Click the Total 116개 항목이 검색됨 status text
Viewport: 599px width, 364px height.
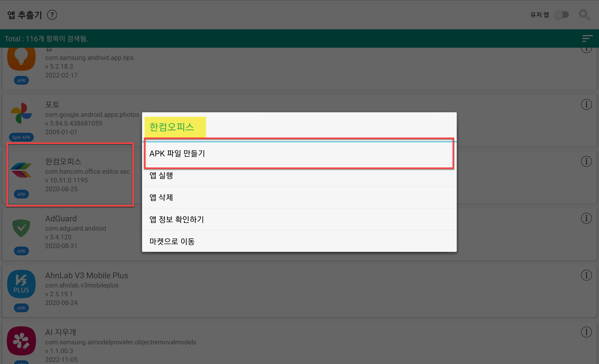[x=46, y=38]
